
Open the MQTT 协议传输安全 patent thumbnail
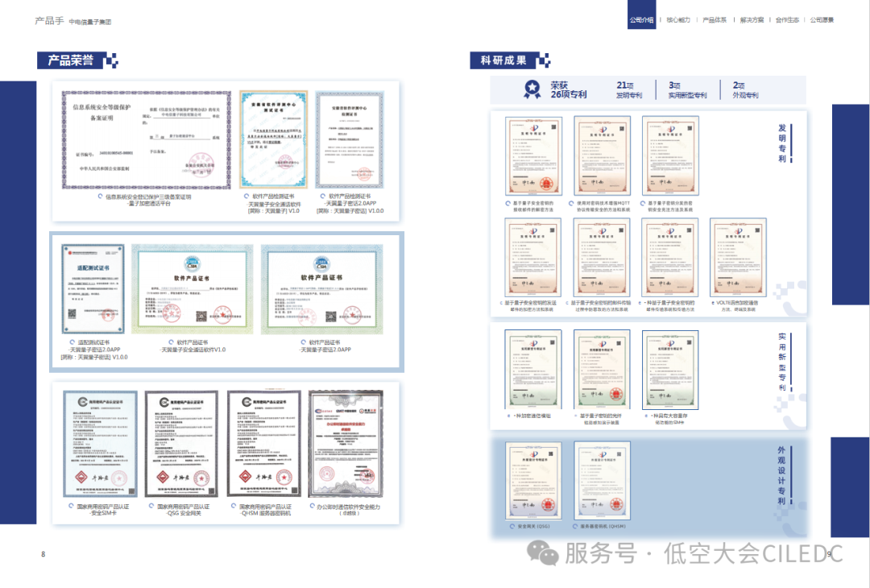(602, 156)
